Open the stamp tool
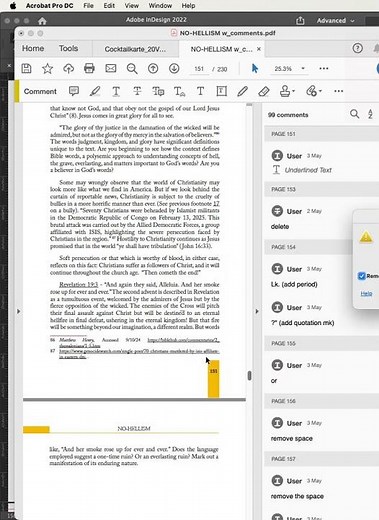Screen dimensions: 379x520 (287, 91)
